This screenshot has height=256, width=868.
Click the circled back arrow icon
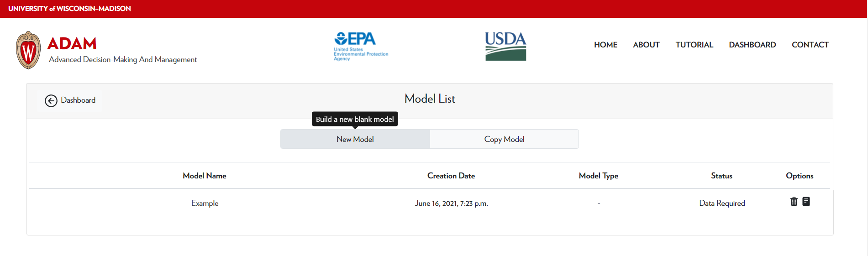[x=51, y=100]
